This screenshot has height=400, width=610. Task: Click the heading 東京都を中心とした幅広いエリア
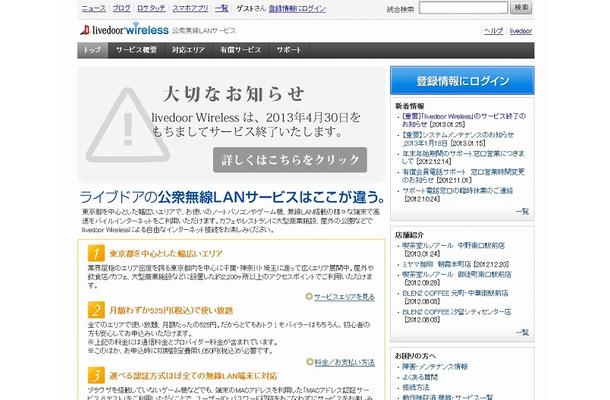(166, 254)
